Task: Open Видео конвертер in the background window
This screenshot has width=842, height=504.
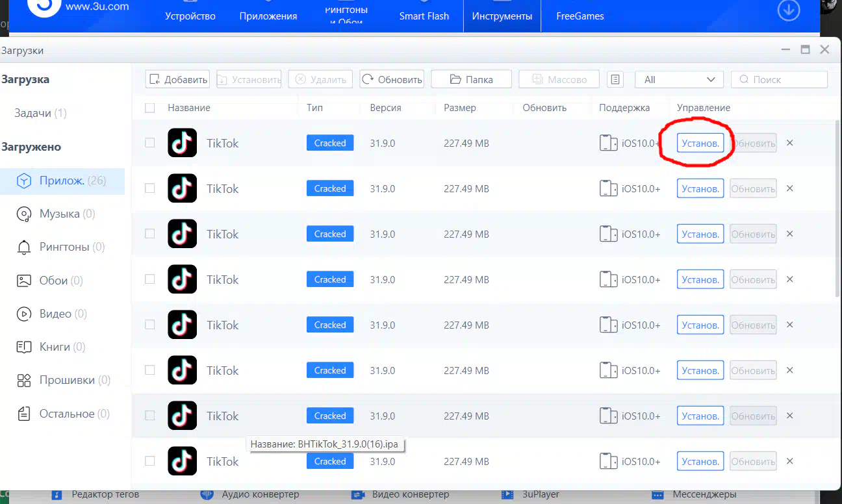Action: 400,495
